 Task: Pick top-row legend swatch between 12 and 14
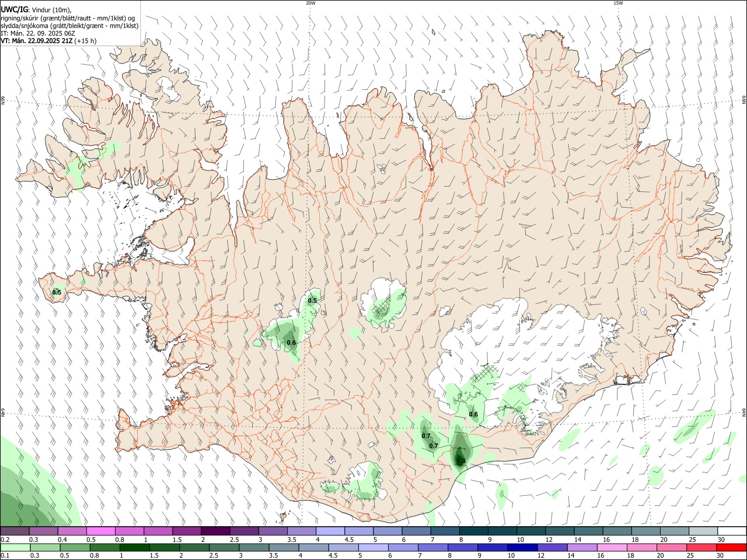[x=560, y=531]
